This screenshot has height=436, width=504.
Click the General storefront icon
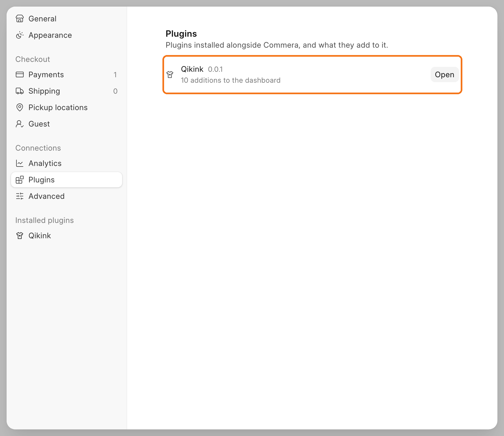(x=20, y=19)
